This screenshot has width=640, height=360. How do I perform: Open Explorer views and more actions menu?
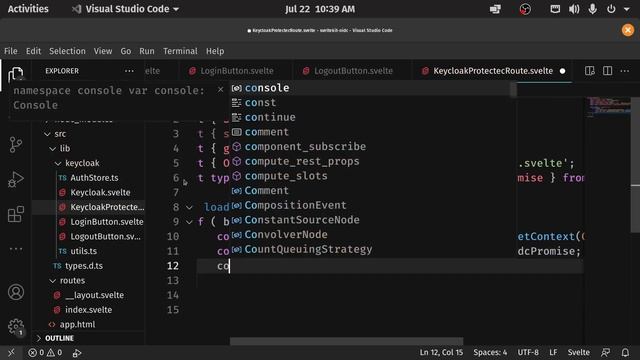pos(129,71)
